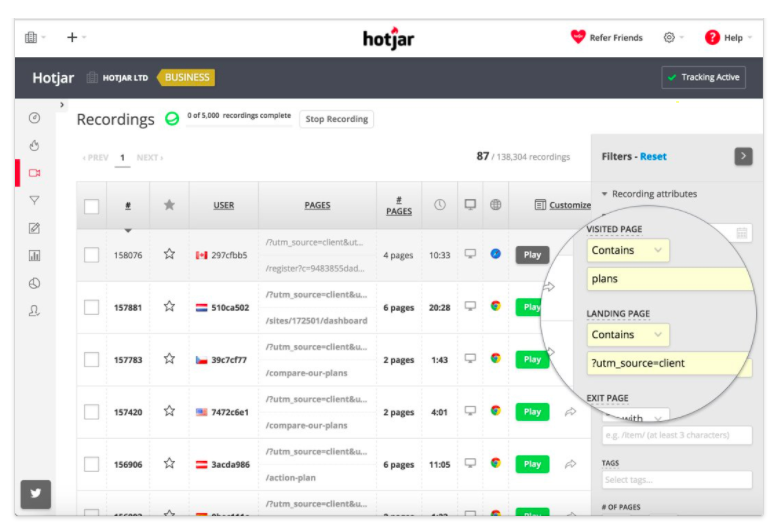Play recording 158076
This screenshot has width=775, height=532.
click(532, 255)
